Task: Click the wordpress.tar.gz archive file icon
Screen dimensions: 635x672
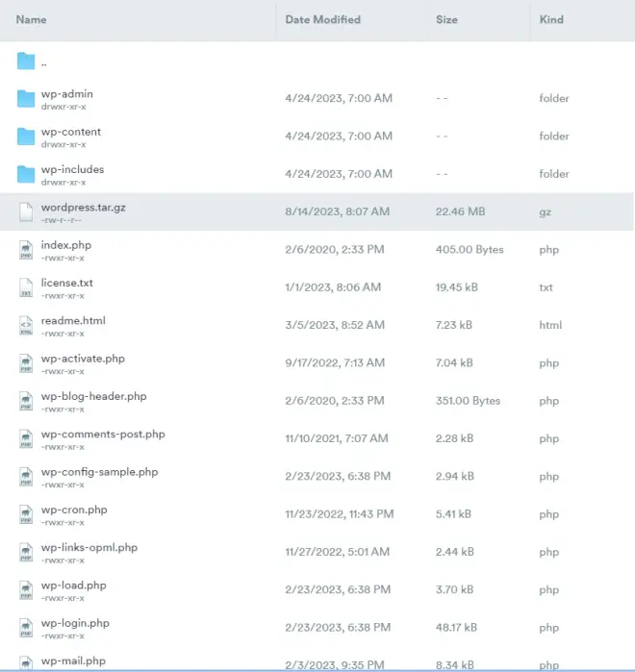Action: coord(26,212)
